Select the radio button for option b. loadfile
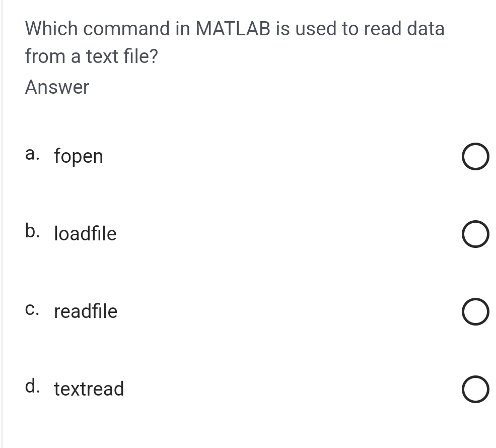 coord(475,234)
